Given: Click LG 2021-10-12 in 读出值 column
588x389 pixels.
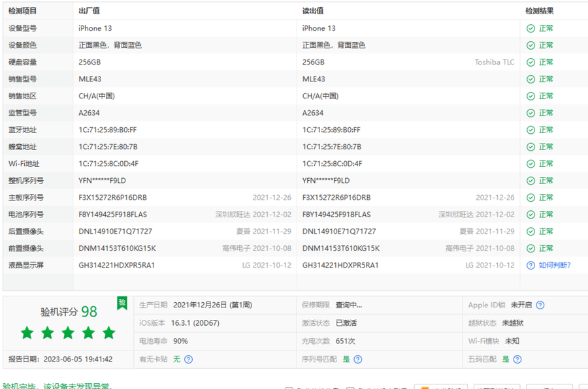Looking at the screenshot, I should pyautogui.click(x=490, y=266).
